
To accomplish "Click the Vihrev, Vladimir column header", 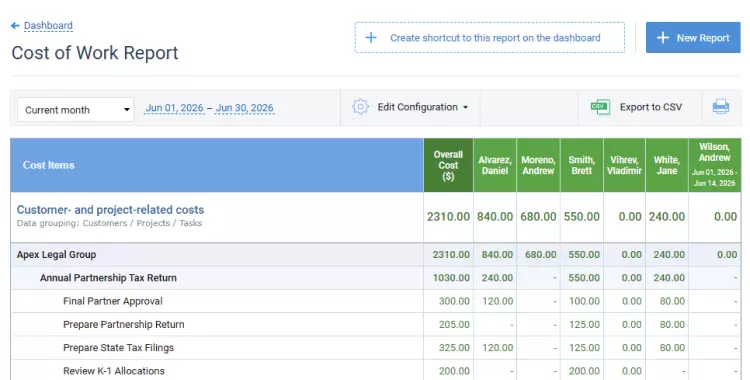I will [x=624, y=165].
